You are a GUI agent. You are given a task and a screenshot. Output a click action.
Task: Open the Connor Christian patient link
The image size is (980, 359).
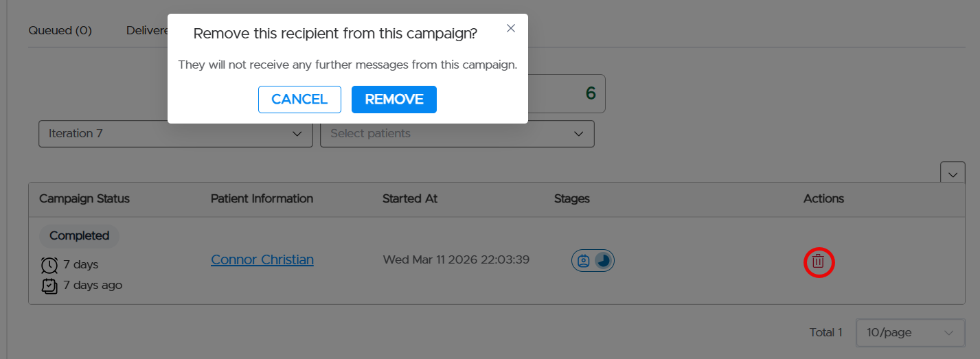pyautogui.click(x=262, y=259)
